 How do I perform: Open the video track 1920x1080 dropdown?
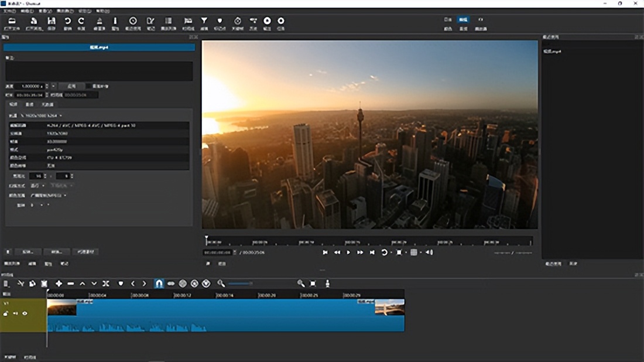click(42, 116)
